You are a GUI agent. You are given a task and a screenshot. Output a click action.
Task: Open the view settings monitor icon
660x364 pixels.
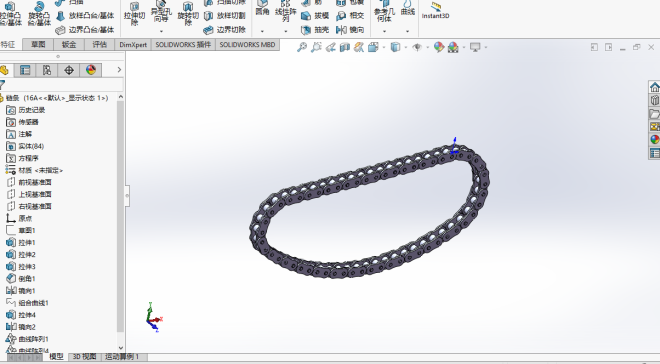[475, 47]
